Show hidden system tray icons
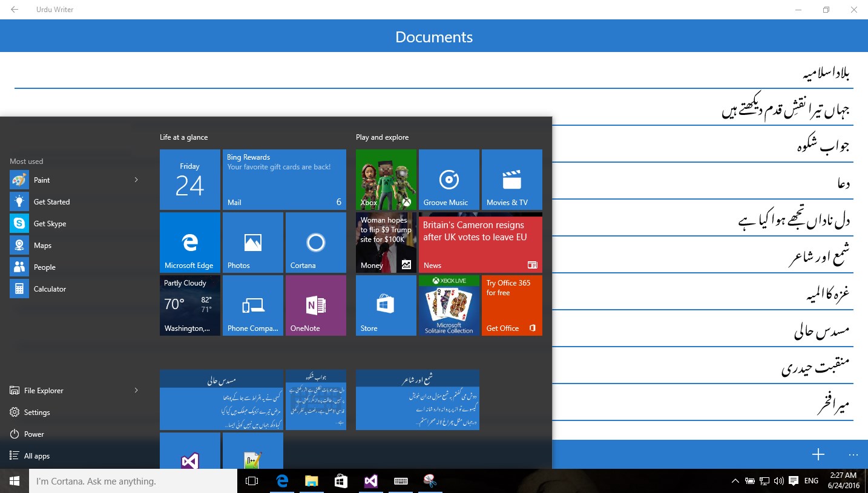The width and height of the screenshot is (868, 493). [735, 481]
